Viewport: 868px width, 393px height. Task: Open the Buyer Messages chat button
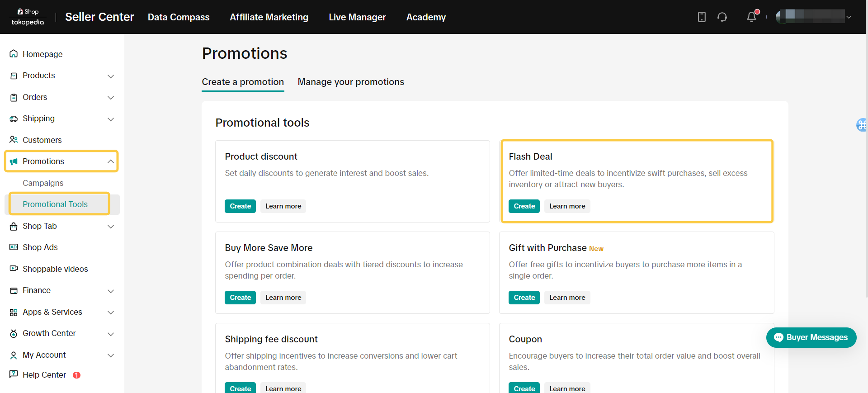tap(811, 337)
